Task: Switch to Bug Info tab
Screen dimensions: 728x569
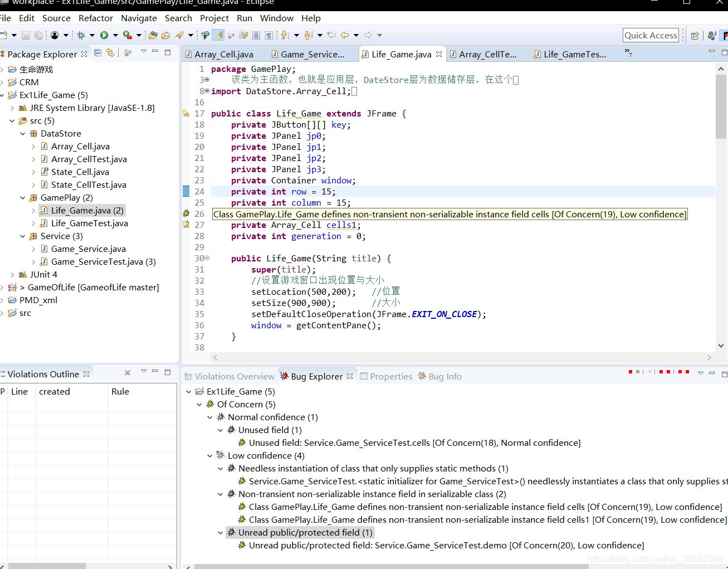Action: (440, 376)
